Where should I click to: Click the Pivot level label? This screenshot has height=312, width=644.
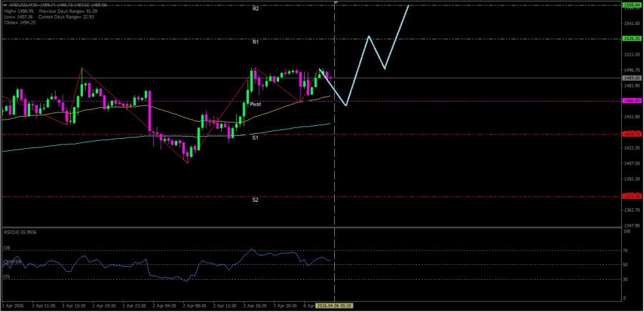255,104
